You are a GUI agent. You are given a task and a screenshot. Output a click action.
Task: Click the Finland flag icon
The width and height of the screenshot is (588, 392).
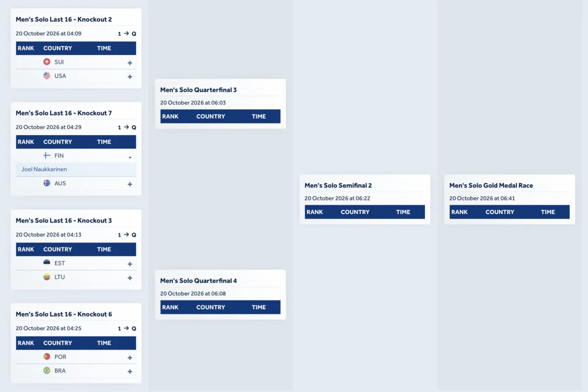click(47, 155)
